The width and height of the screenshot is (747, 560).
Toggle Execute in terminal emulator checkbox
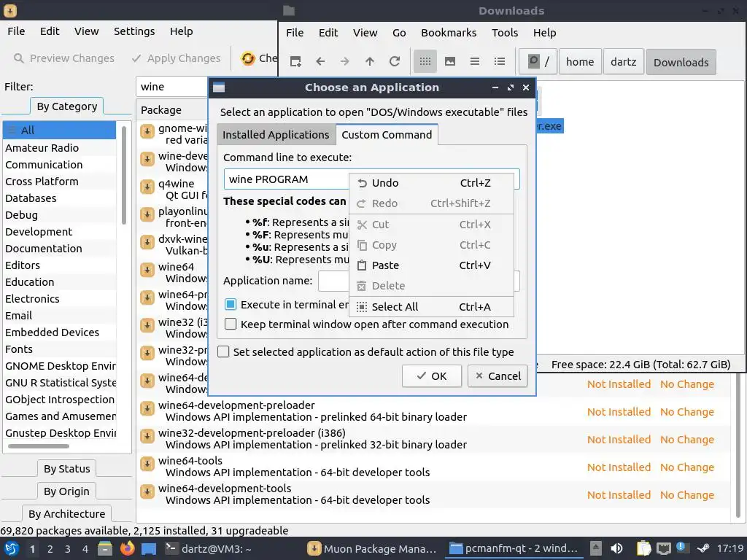(x=230, y=304)
